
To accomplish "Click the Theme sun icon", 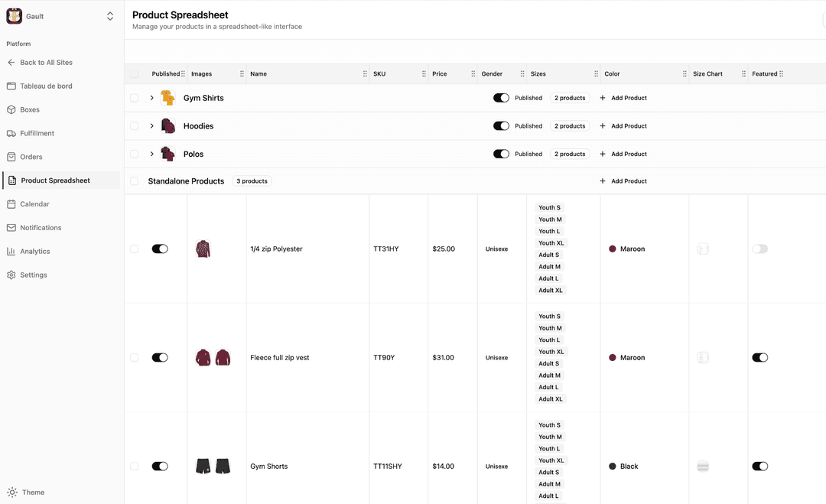I will (11, 493).
